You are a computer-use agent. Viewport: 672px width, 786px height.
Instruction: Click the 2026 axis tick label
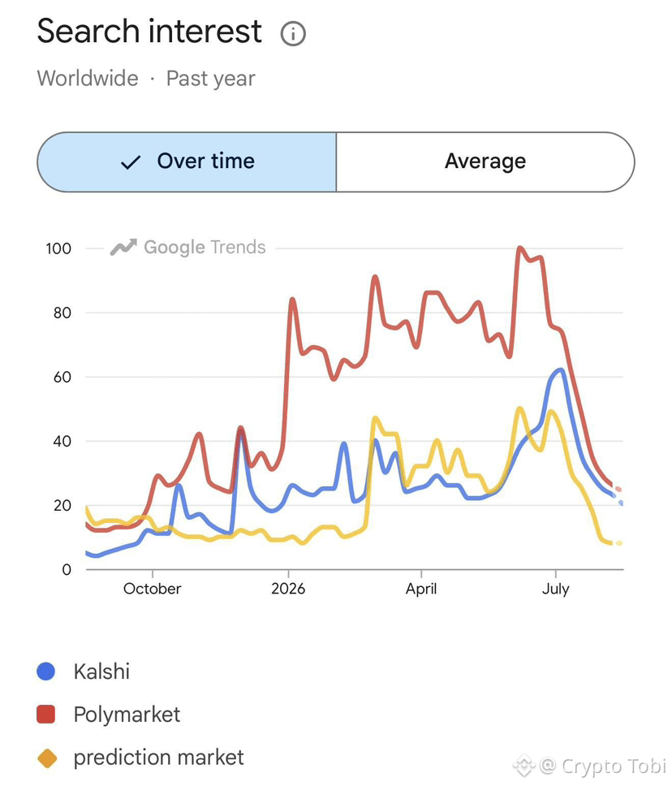288,589
